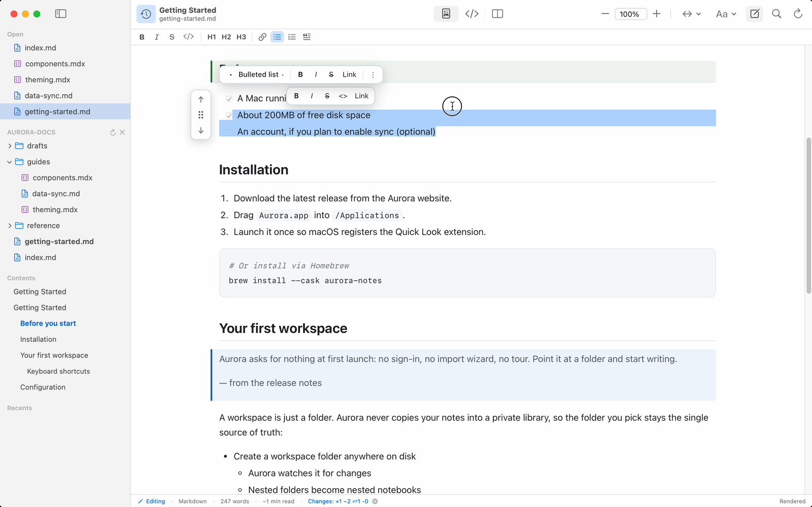The width and height of the screenshot is (812, 507).
Task: Open the content width dropdown
Action: point(691,14)
